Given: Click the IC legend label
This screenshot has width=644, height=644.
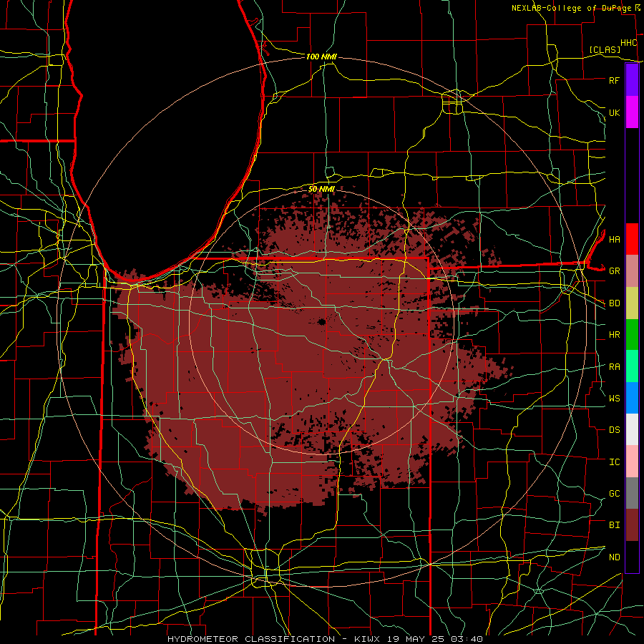Looking at the screenshot, I should (x=614, y=462).
